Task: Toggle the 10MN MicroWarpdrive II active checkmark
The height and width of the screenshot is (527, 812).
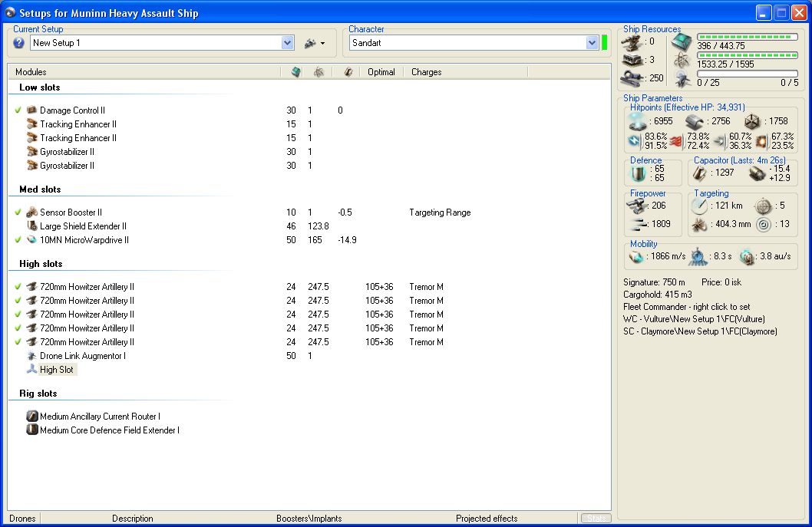Action: [18, 239]
